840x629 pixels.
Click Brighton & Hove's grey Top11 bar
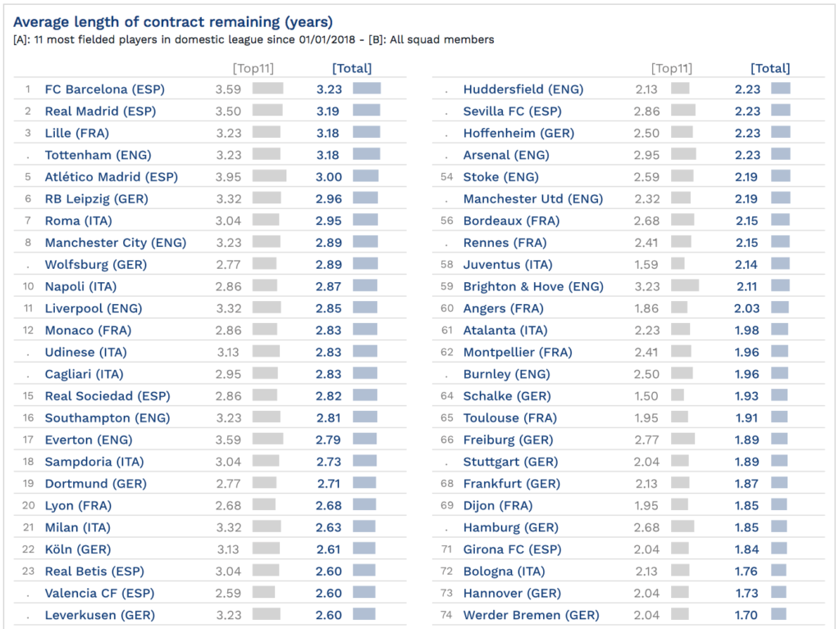[x=685, y=285]
